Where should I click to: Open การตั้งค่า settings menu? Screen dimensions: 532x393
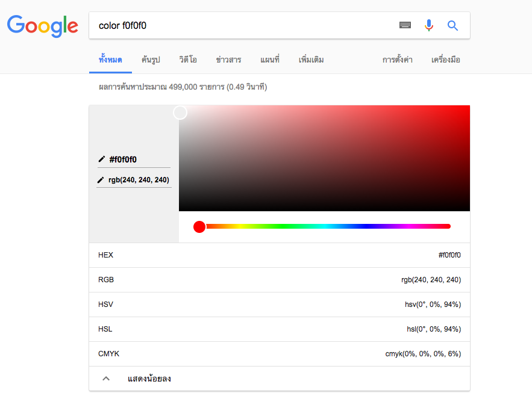point(397,60)
